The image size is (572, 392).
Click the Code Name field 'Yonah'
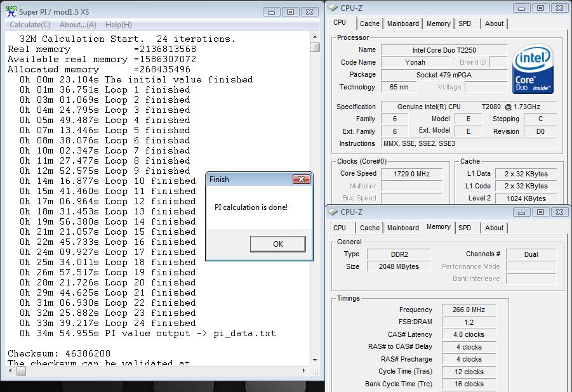(x=415, y=62)
